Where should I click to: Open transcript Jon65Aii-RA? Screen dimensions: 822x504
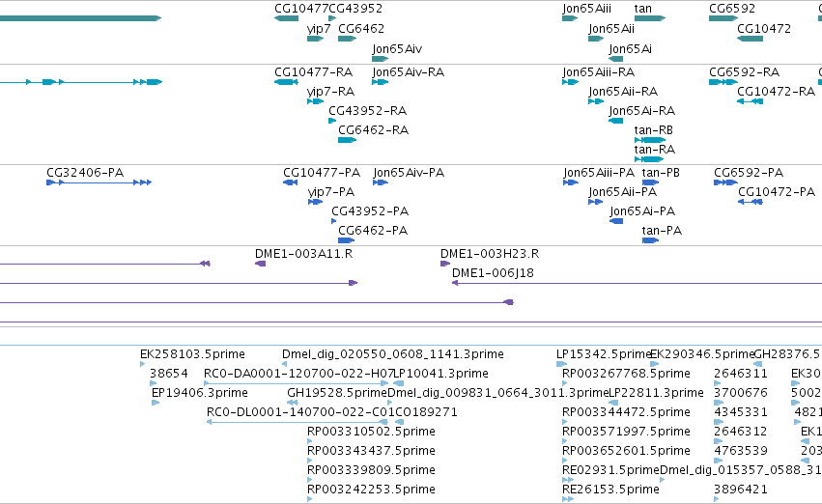(x=623, y=92)
